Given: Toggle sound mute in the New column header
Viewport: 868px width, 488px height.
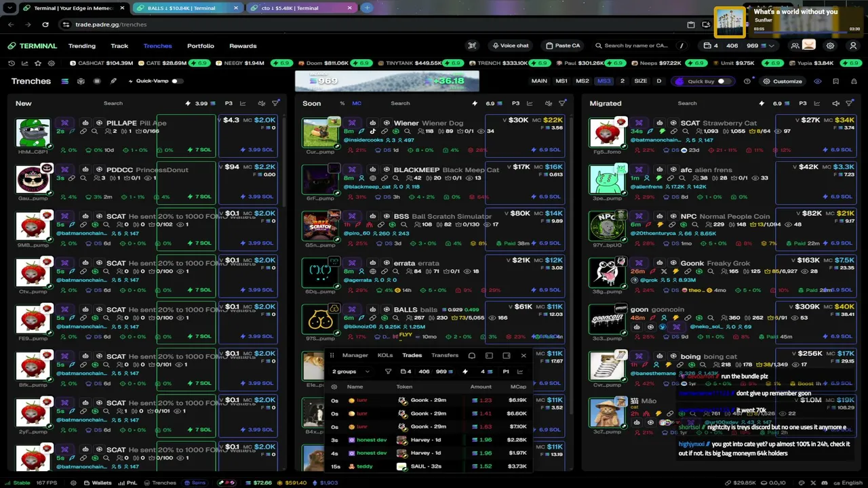Looking at the screenshot, I should pos(261,104).
